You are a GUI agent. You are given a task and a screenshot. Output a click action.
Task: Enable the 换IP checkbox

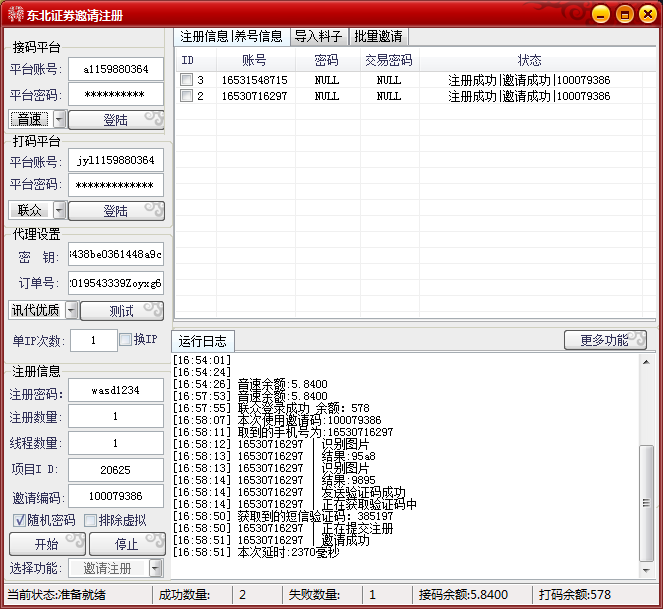click(125, 340)
